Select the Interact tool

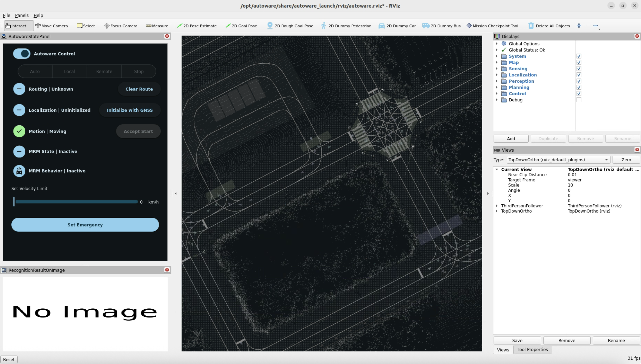click(19, 26)
